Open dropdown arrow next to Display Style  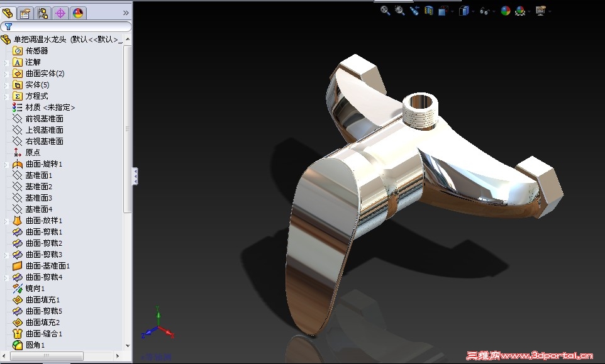[x=473, y=11]
